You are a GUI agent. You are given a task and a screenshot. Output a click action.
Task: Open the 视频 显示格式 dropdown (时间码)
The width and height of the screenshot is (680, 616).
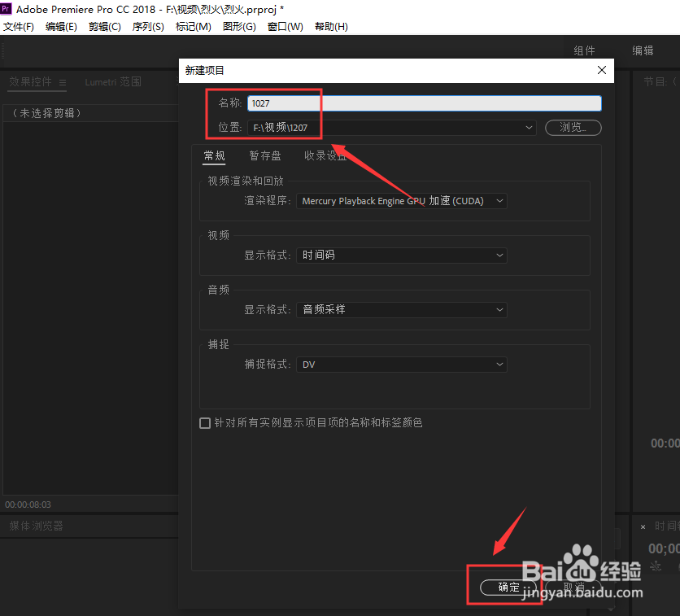click(402, 255)
